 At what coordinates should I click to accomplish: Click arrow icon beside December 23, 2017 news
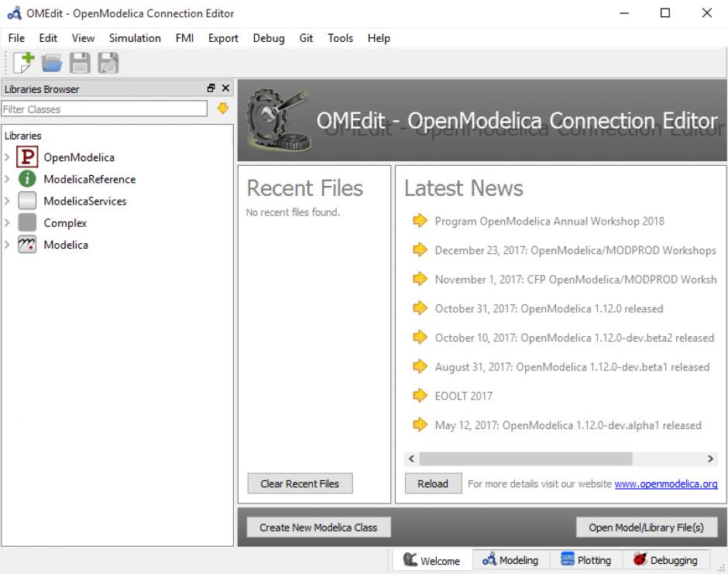pos(420,250)
